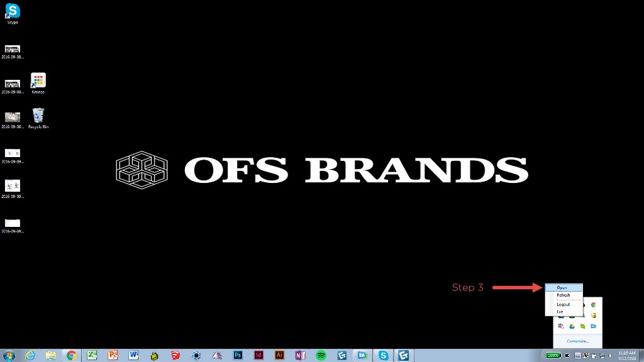Click the 100% battery indicator
The width and height of the screenshot is (644, 362).
pos(553,356)
